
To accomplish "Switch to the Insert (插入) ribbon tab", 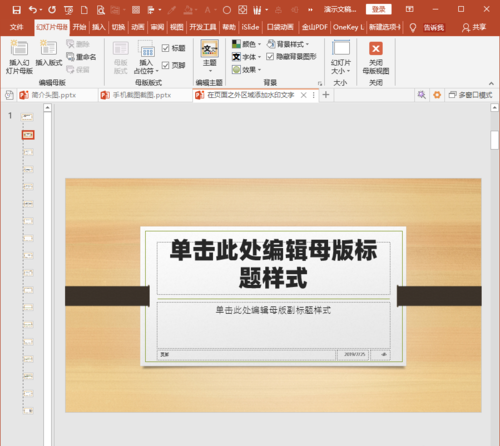I will 99,27.
